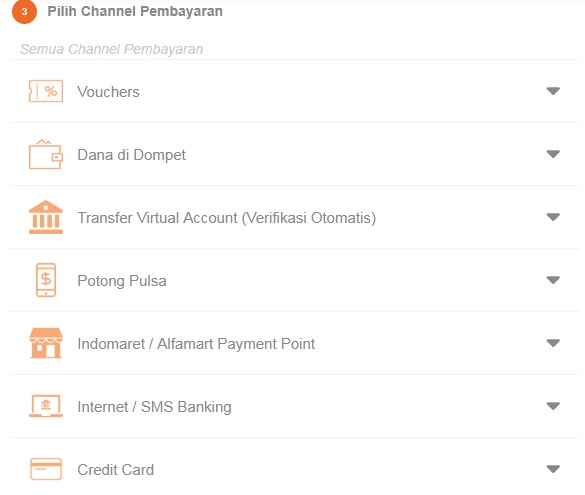Select the Vouchers payment option label
585x495 pixels.
(108, 92)
